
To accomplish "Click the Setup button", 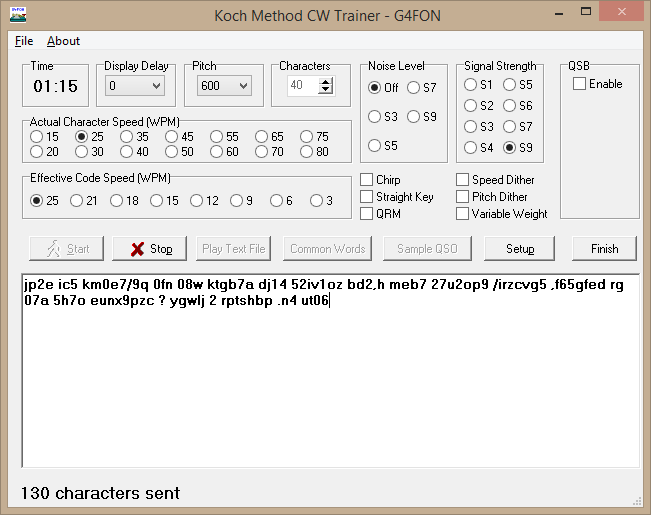I will (519, 249).
